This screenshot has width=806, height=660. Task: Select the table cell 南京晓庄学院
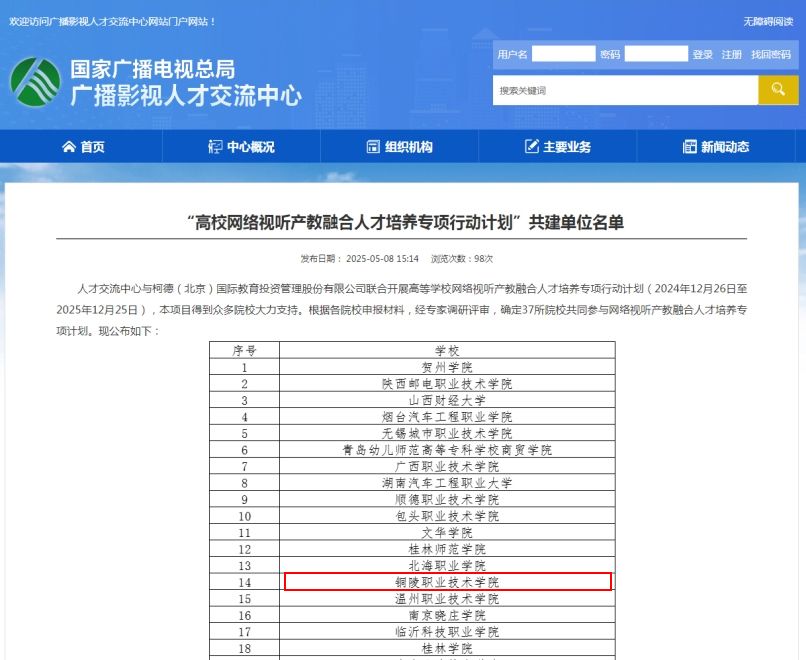point(447,615)
